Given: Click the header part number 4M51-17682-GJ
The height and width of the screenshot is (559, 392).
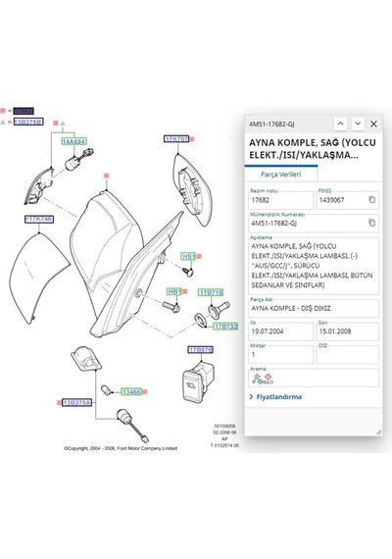Looking at the screenshot, I should click(271, 125).
